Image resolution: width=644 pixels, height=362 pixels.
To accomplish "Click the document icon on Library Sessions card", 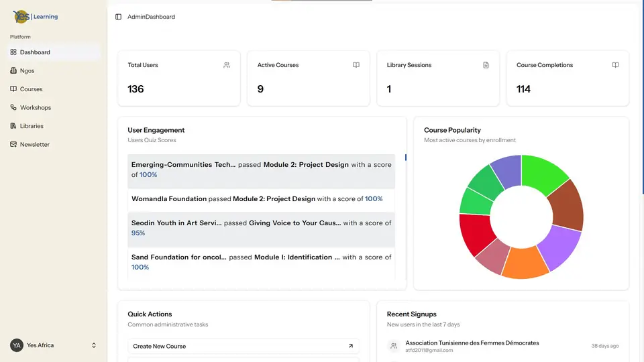I will coord(486,65).
